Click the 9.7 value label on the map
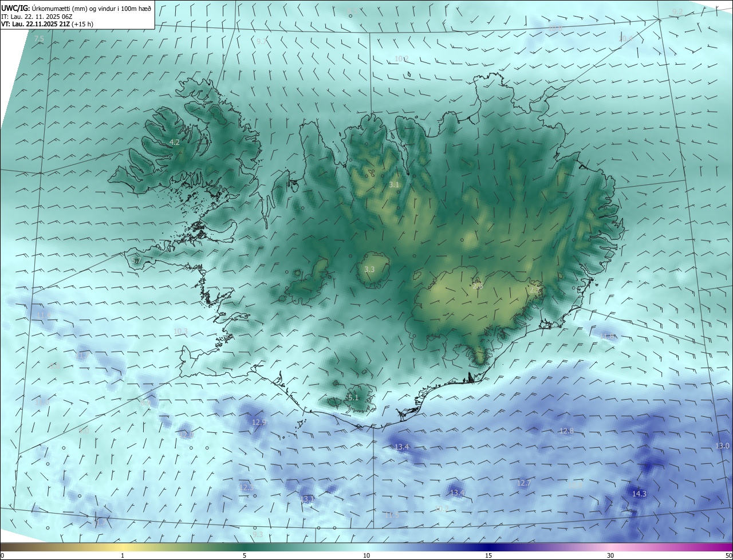The height and width of the screenshot is (560, 733). pos(262,41)
